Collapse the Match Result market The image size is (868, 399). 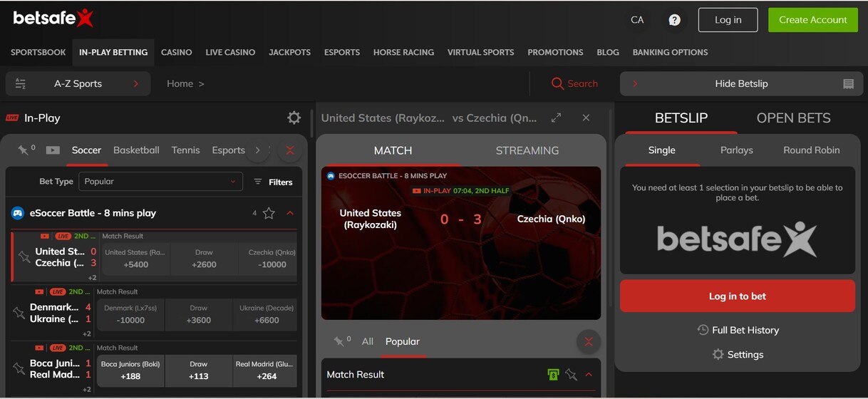(x=589, y=375)
